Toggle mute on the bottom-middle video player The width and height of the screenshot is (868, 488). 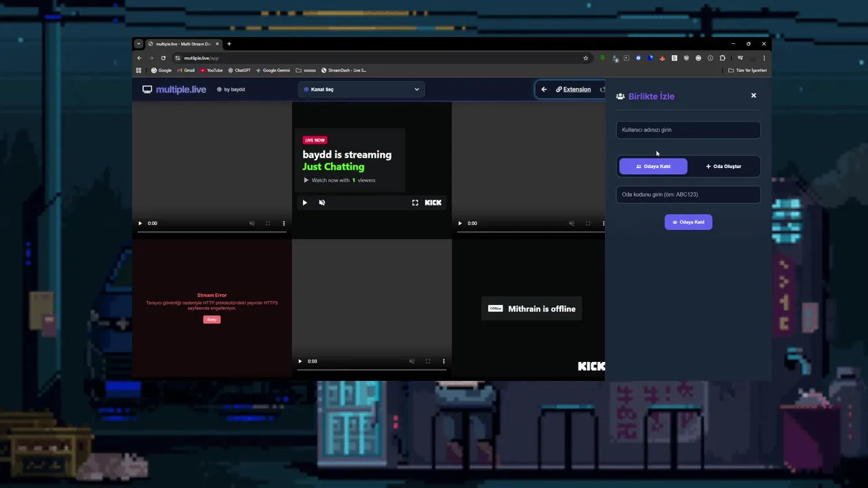click(x=412, y=361)
